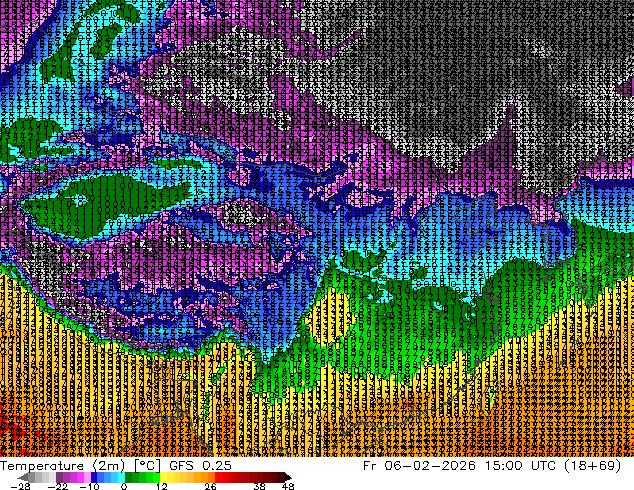634x490 pixels.
Task: Pick the dark blue swatch above -10
Action: 94,477
